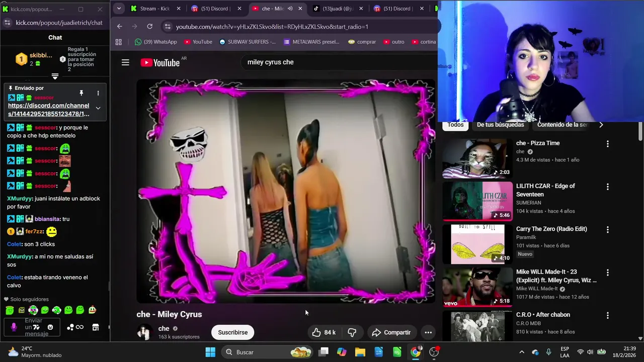Click the 7TV emote icon in chat input

coord(36,327)
